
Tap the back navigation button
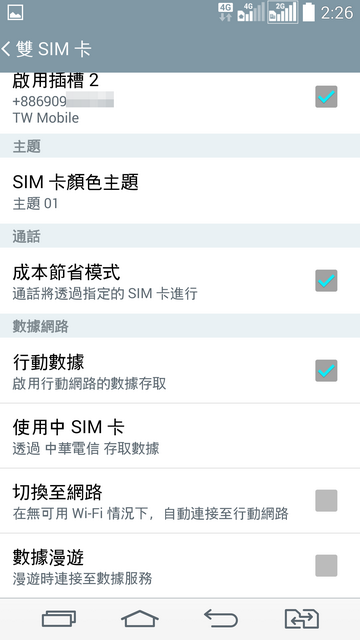pyautogui.click(x=221, y=618)
